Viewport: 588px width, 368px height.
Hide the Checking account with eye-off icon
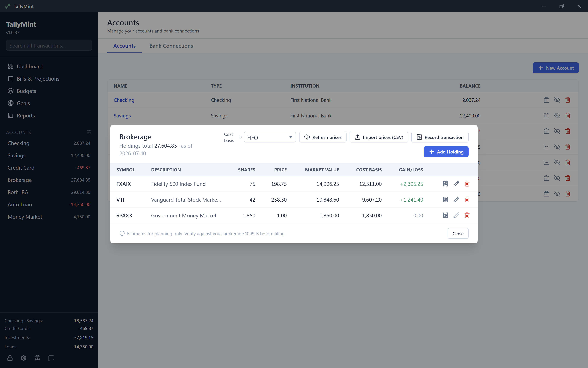[x=557, y=100]
